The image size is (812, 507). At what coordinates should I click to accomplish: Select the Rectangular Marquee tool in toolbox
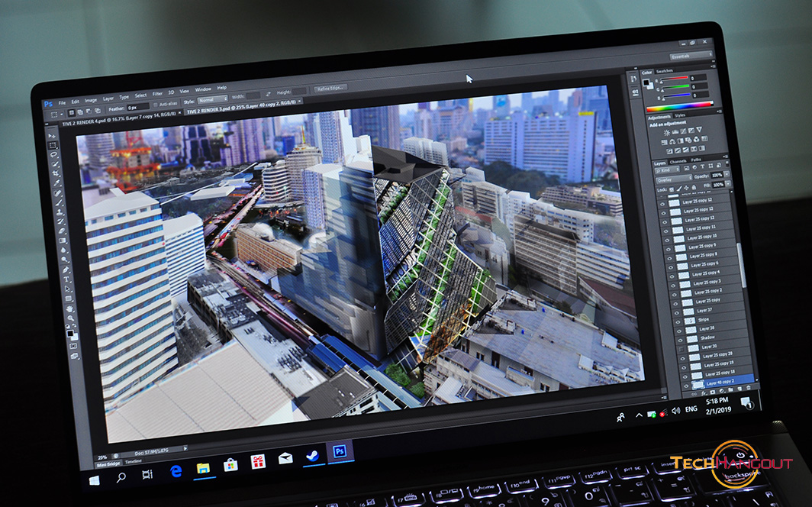(x=53, y=146)
